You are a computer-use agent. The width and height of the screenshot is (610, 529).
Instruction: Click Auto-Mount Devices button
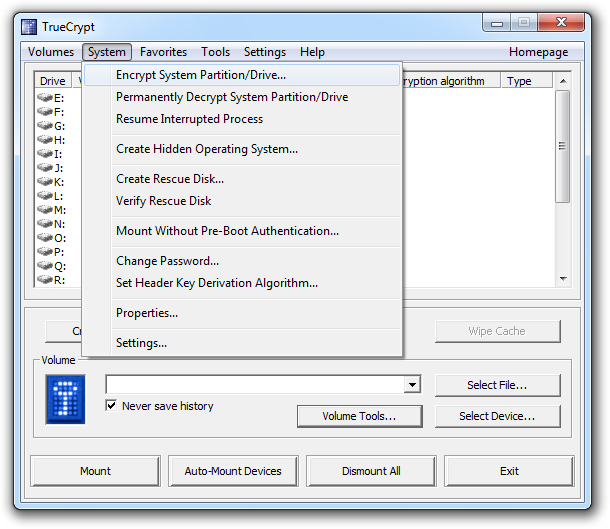click(233, 471)
